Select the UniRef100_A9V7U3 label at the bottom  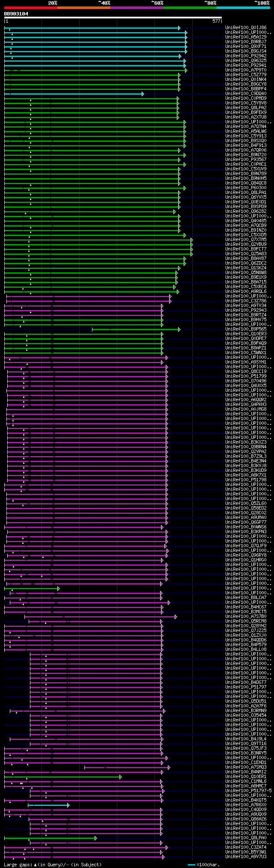246,857
